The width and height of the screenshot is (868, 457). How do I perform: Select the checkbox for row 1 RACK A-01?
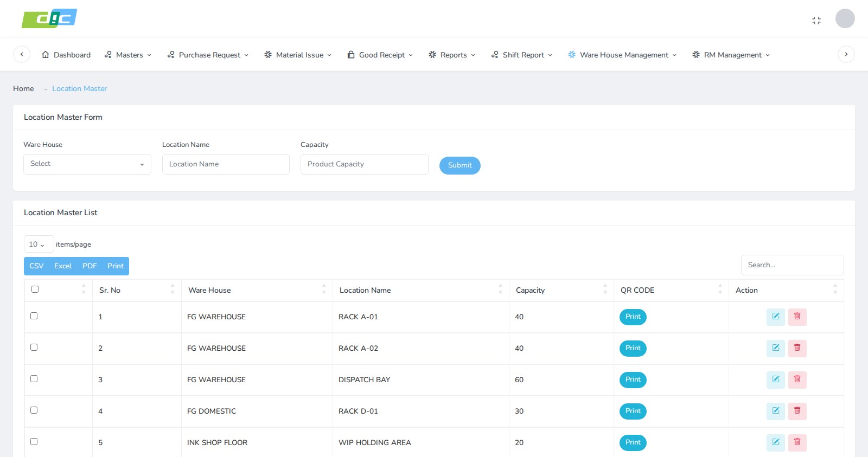pyautogui.click(x=34, y=316)
